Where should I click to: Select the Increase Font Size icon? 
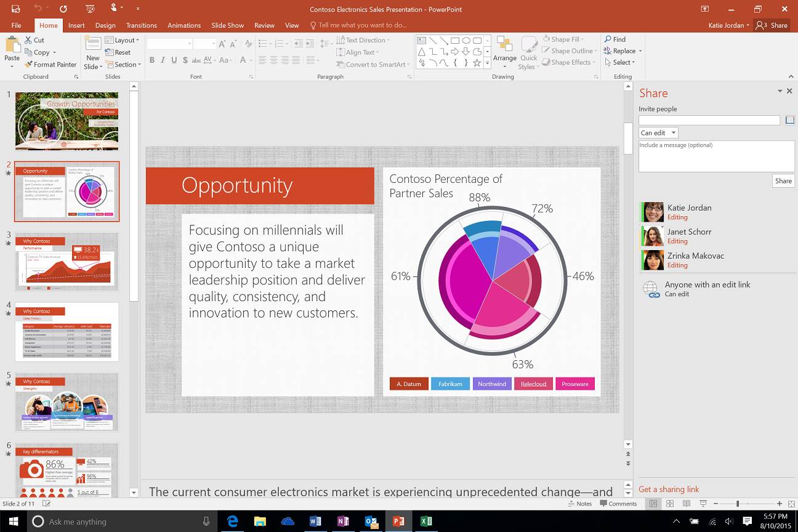pos(222,43)
